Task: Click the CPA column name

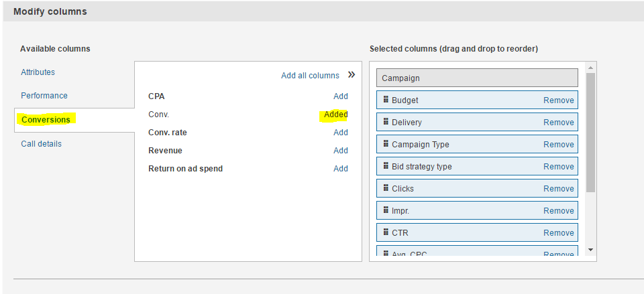Action: 156,96
